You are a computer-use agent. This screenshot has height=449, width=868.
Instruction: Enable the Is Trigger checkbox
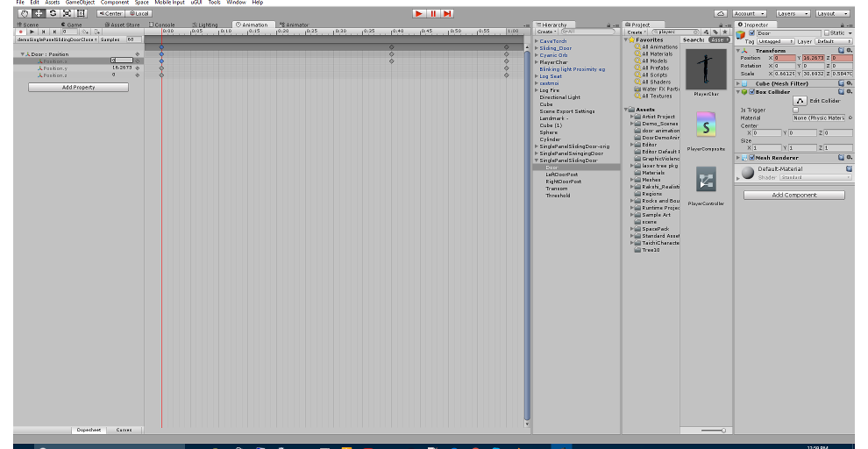(796, 110)
